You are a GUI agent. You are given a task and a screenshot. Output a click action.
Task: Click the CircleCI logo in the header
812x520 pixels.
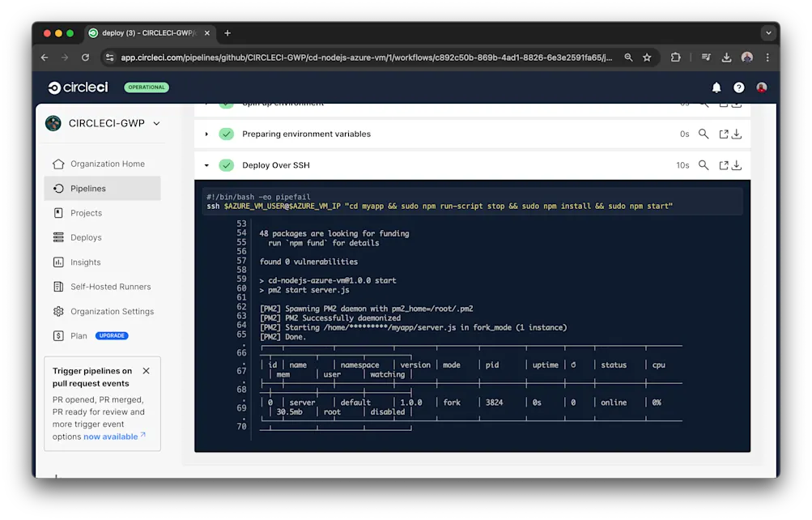[x=77, y=87]
